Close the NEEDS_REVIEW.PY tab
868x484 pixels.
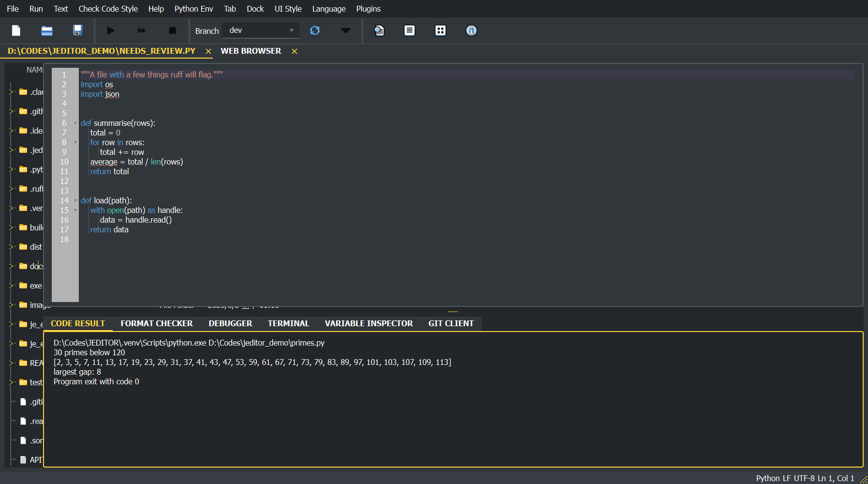tap(208, 51)
